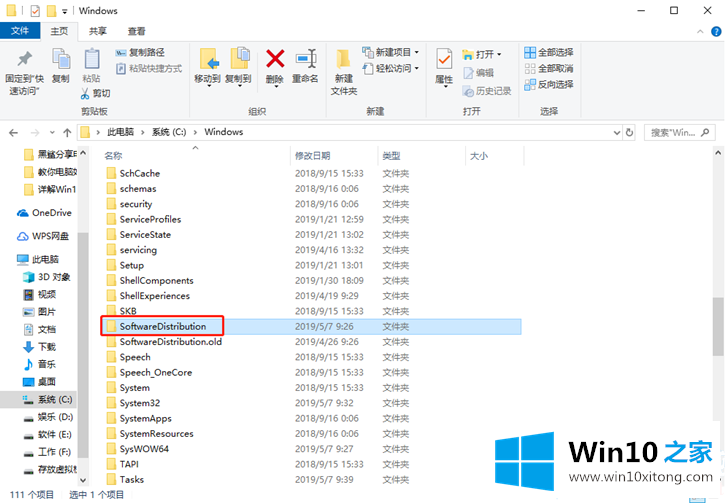This screenshot has height=503, width=725.
Task: Click Paste shortcut (粘贴快捷方式)
Action: (149, 68)
